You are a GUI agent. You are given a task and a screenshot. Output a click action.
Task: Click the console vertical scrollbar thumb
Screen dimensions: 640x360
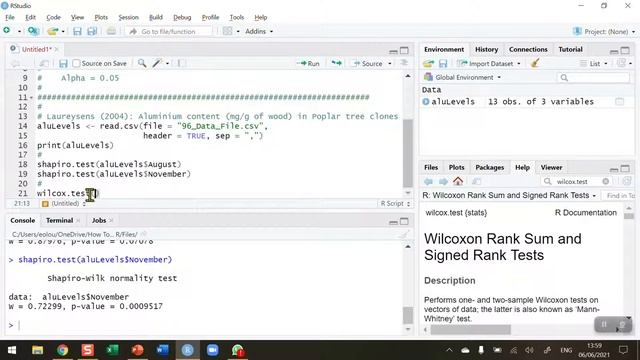(x=408, y=315)
